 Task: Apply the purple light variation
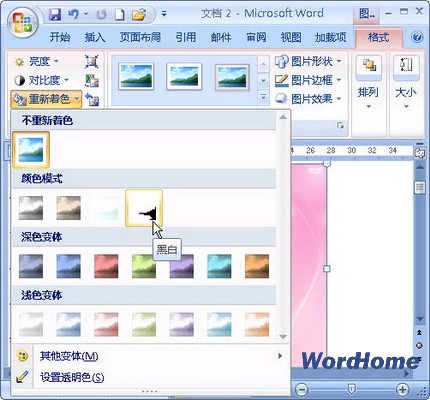[x=182, y=324]
